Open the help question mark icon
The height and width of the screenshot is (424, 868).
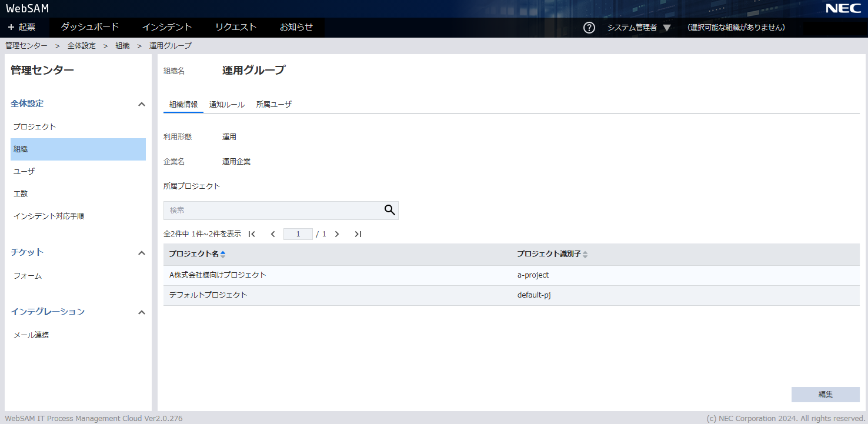pos(589,28)
